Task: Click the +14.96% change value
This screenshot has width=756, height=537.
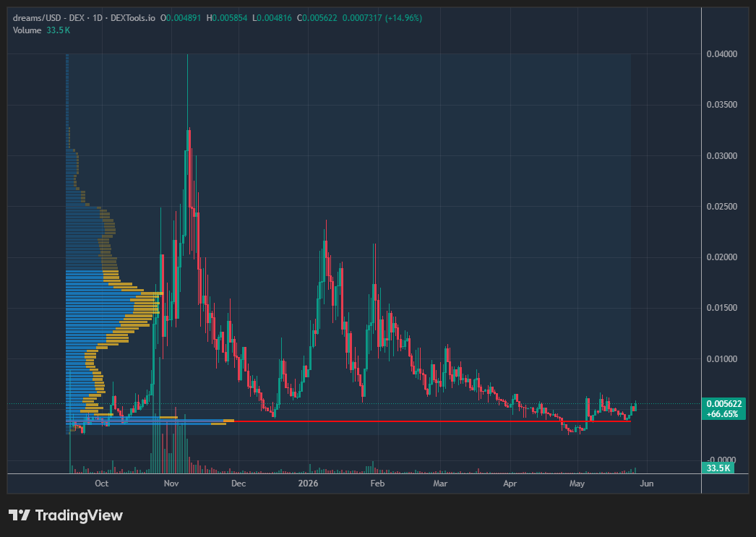Action: pos(403,18)
